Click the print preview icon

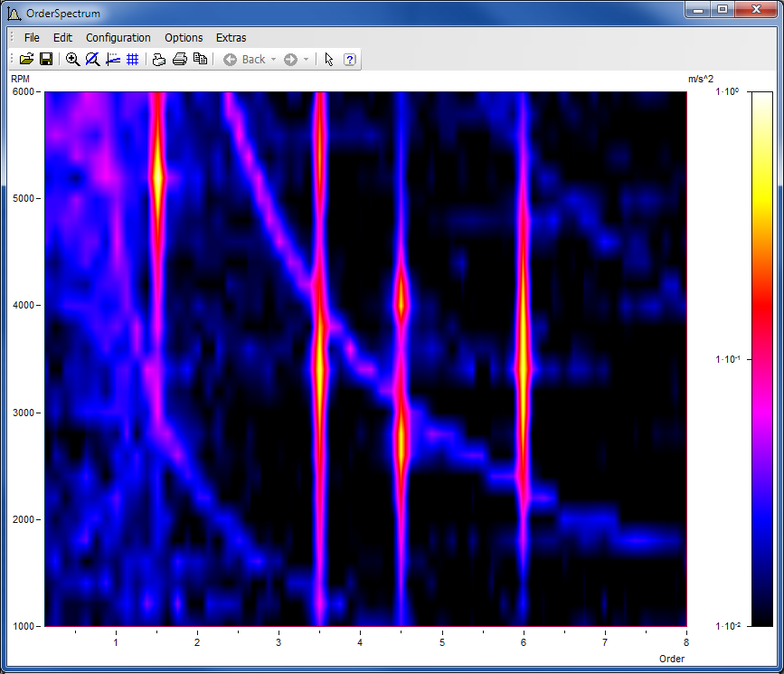tap(159, 59)
